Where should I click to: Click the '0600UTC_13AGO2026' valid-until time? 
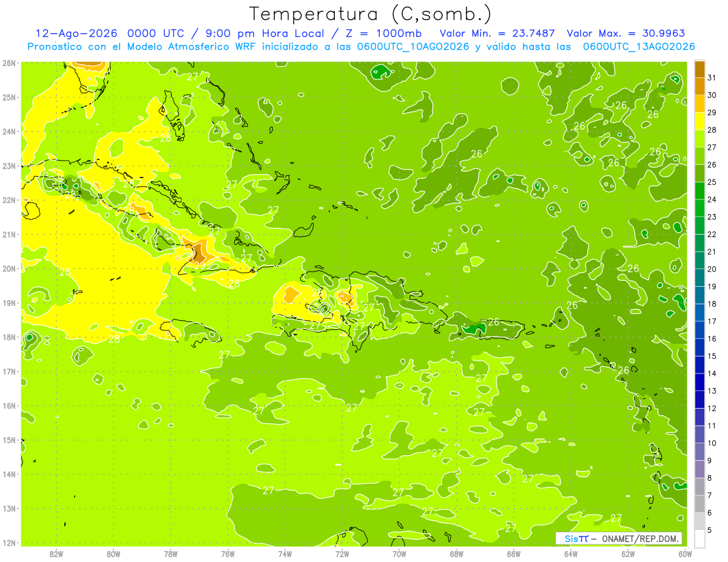[x=639, y=47]
